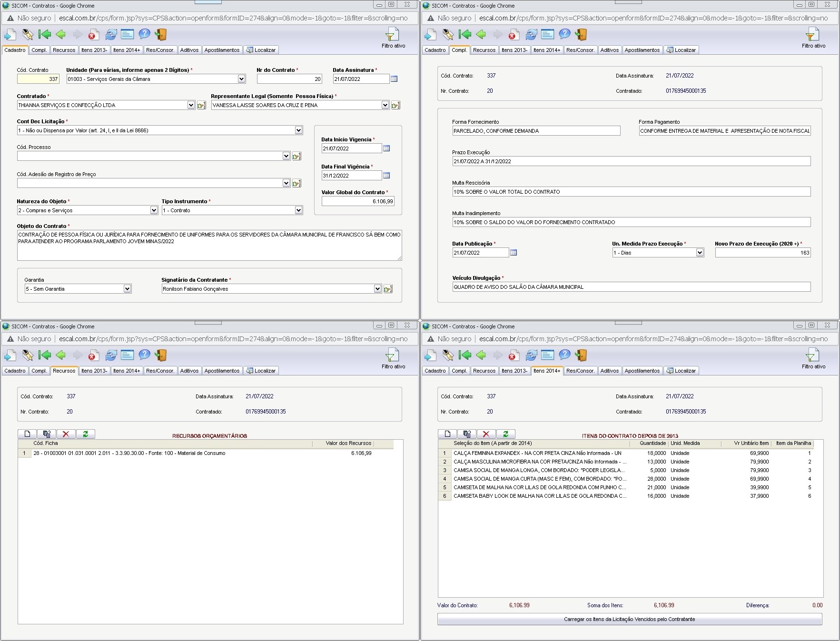Click lookup icon beside Signatário da Contratante
Image resolution: width=840 pixels, height=641 pixels.
pos(388,289)
